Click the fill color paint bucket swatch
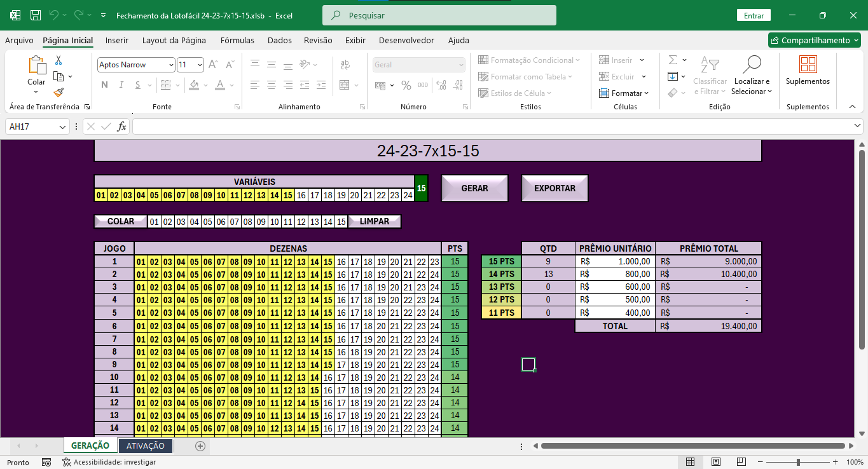This screenshot has width=868, height=469. pos(195,85)
